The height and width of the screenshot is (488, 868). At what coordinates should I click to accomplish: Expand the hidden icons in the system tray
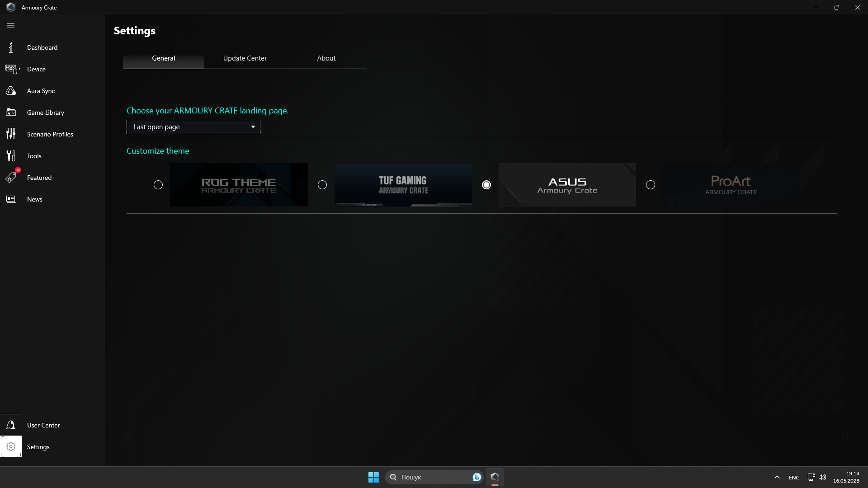pyautogui.click(x=777, y=477)
